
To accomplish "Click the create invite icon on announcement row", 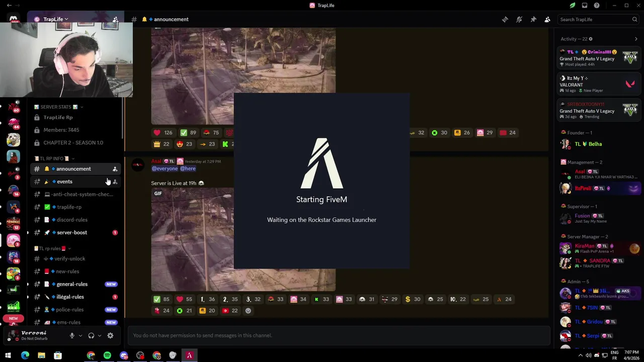I will tap(115, 169).
